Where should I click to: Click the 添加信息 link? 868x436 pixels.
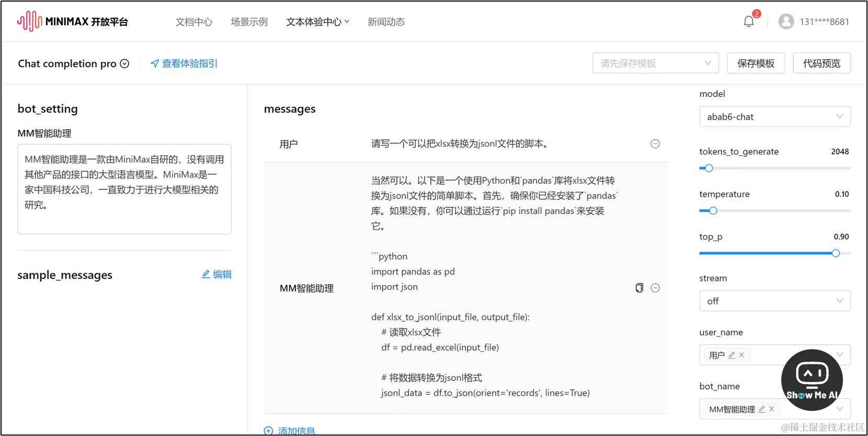pos(296,431)
